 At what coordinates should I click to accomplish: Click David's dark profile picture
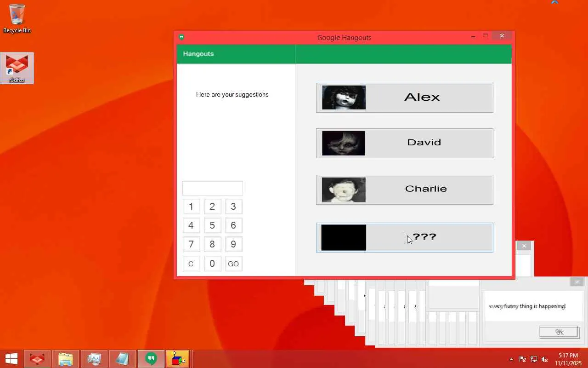344,143
